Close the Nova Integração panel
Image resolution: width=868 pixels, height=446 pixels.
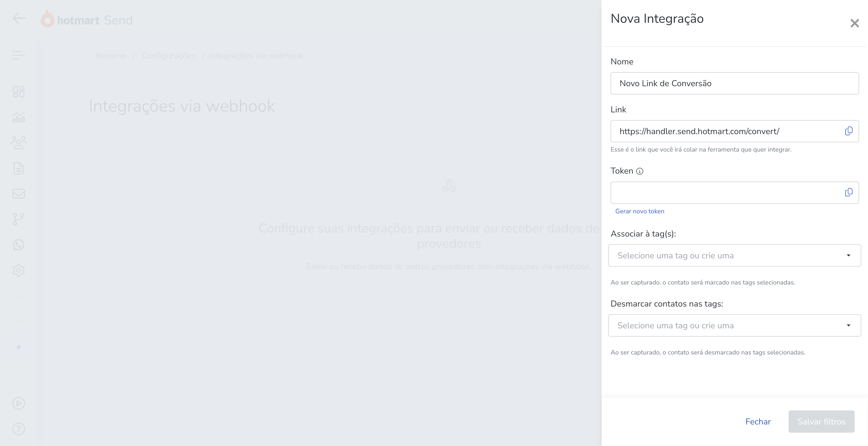tap(854, 23)
